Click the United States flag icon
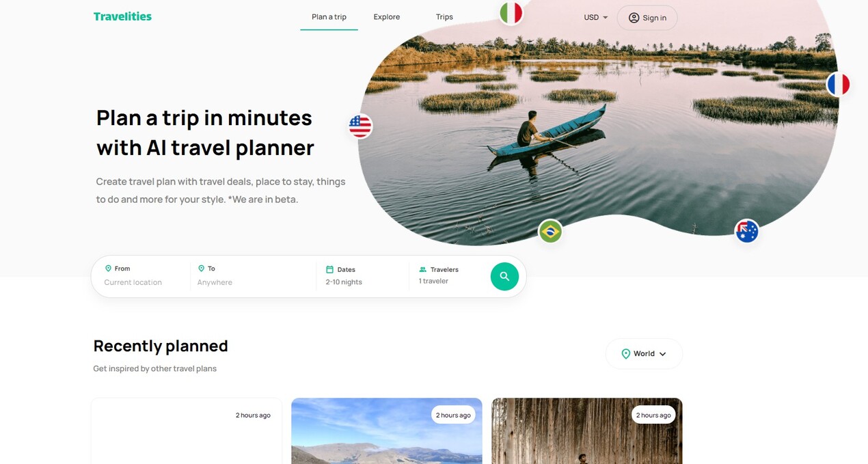The height and width of the screenshot is (464, 868). click(x=360, y=126)
